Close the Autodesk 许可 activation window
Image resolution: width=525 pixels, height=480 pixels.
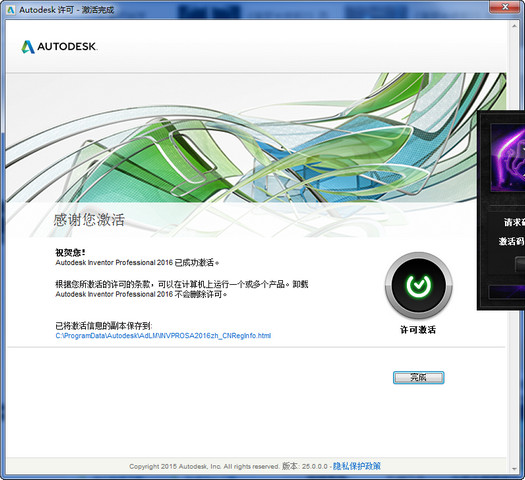pos(506,7)
